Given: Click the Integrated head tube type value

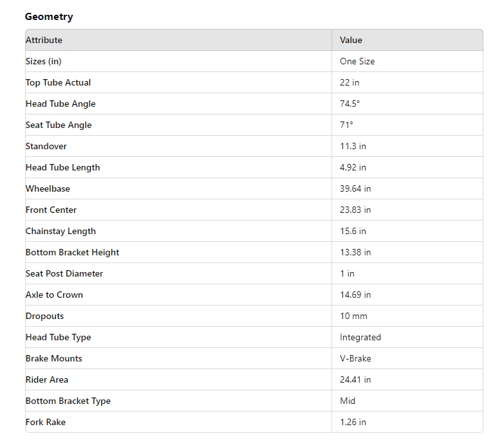Looking at the screenshot, I should [x=360, y=338].
